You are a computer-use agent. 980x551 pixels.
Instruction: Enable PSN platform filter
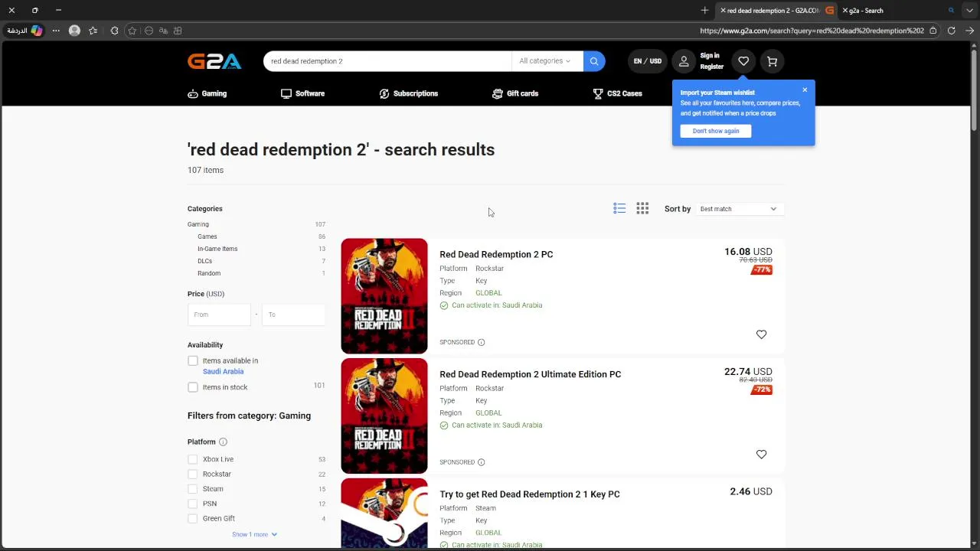pyautogui.click(x=192, y=504)
